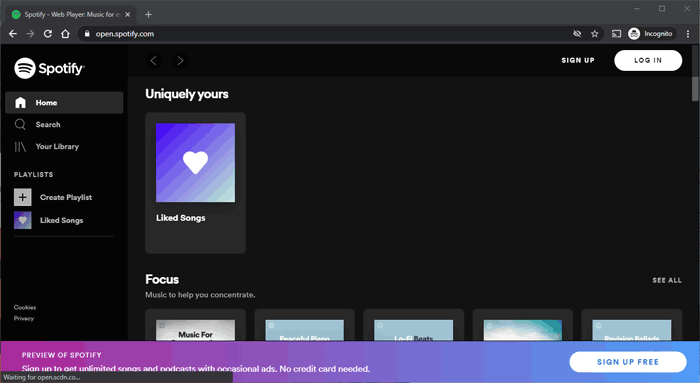Select the Spotify Web Player tab
This screenshot has height=383, width=700.
[71, 15]
